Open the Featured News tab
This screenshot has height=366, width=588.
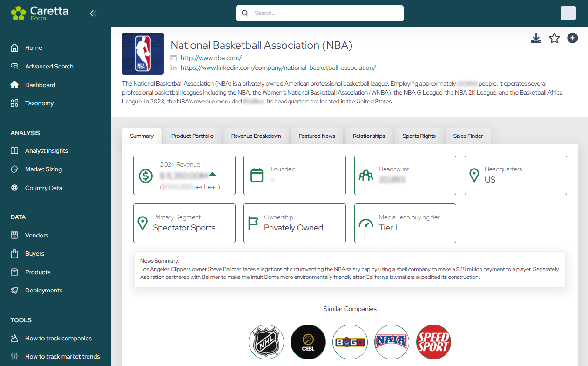317,136
